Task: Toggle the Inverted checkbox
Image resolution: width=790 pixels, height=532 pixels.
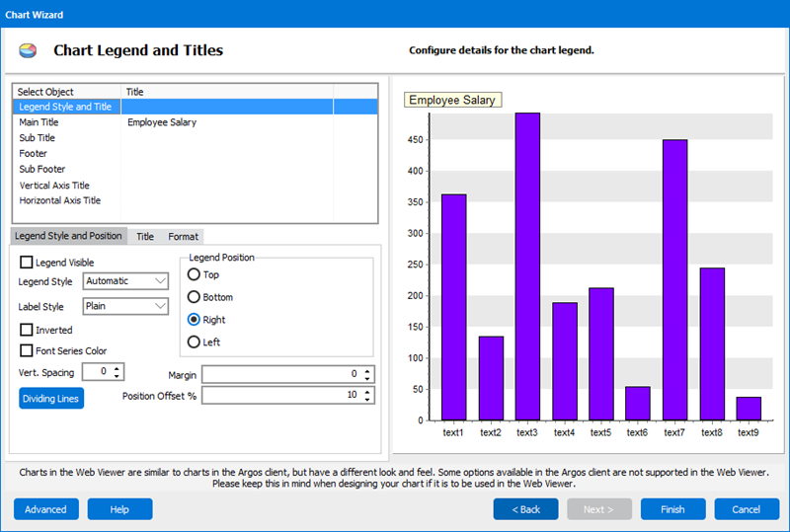Action: 27,330
